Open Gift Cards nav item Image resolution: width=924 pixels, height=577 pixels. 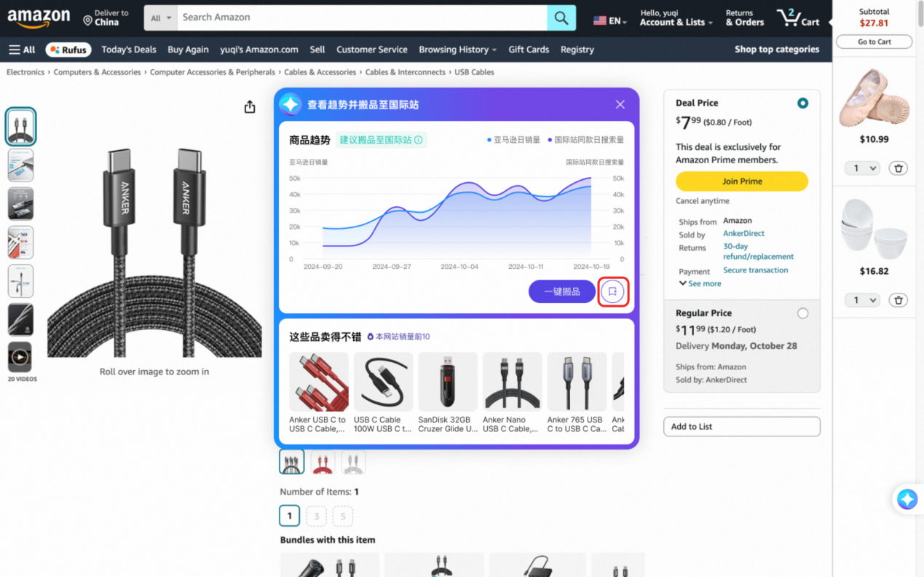[x=529, y=50]
